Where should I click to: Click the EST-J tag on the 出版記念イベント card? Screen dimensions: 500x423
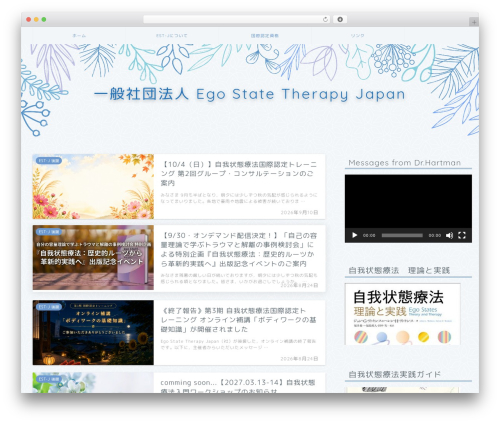[x=49, y=232]
